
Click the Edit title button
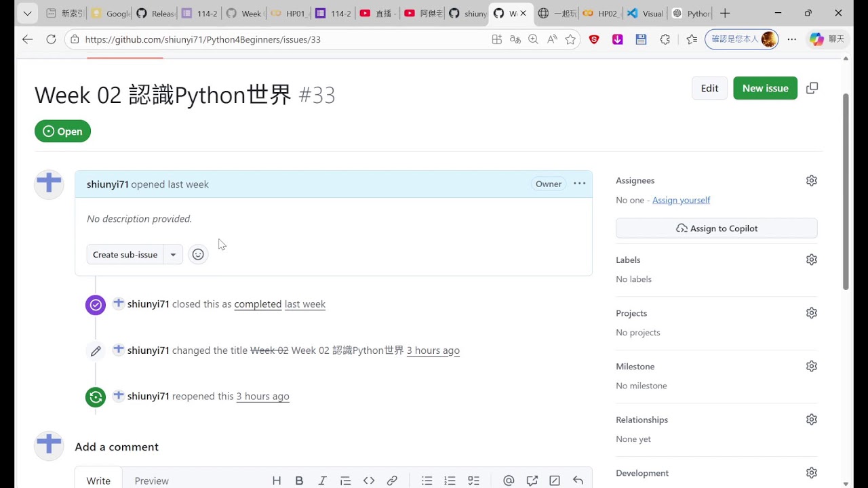pyautogui.click(x=709, y=88)
